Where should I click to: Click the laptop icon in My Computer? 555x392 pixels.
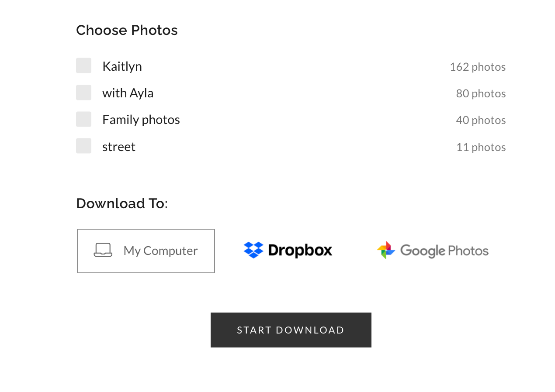click(x=103, y=250)
